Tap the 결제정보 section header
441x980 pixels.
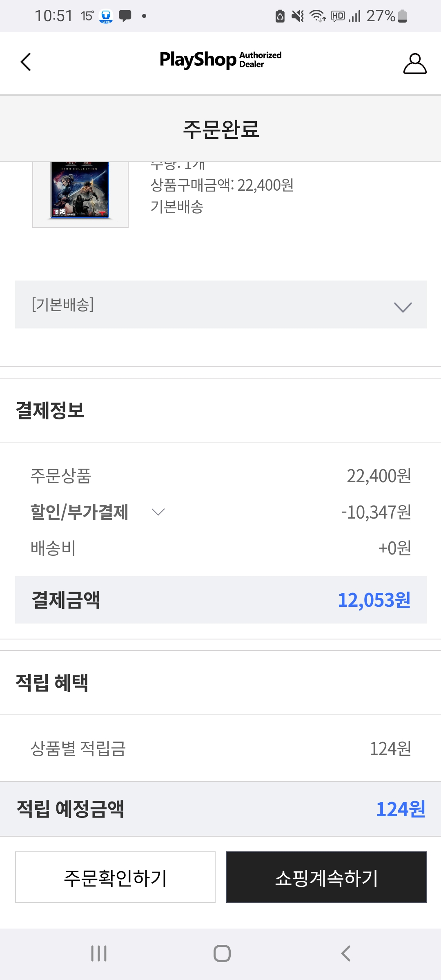pos(50,410)
